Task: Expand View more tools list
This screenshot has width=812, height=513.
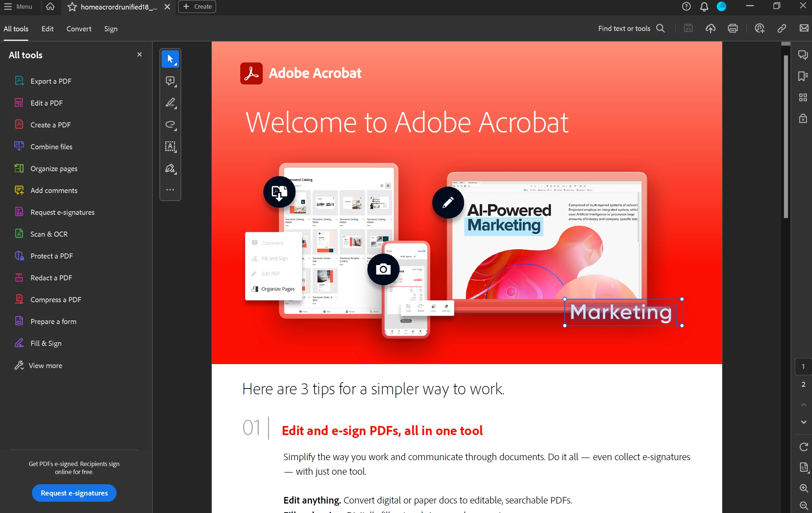Action: coord(45,366)
